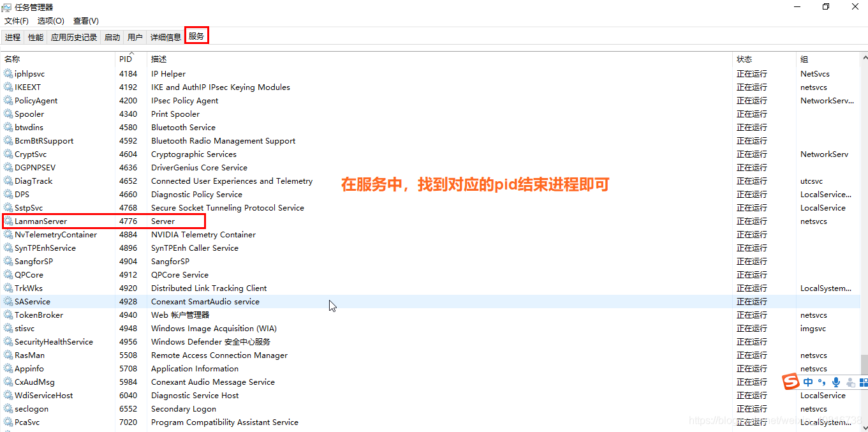Click the SstpSvc service gear icon
The height and width of the screenshot is (432, 868).
tap(8, 208)
